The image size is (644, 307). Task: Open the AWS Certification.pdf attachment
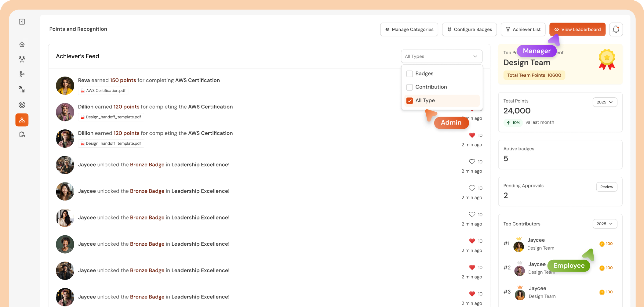[x=103, y=91]
